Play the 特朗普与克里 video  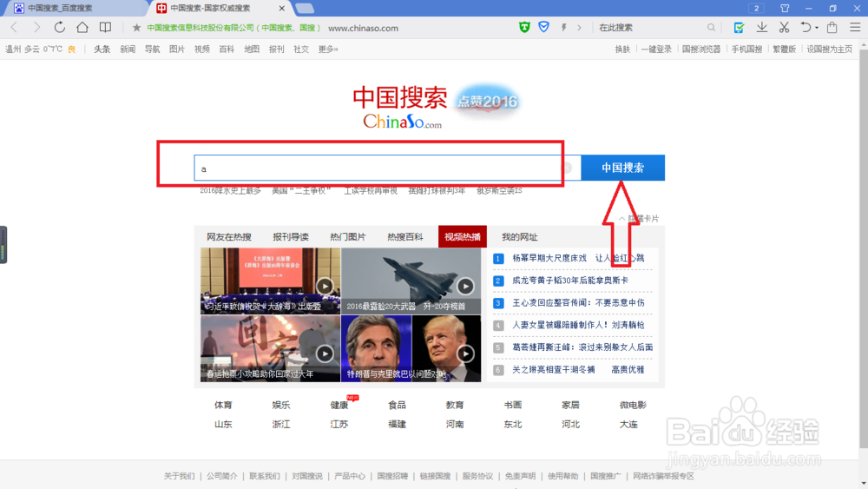point(465,354)
